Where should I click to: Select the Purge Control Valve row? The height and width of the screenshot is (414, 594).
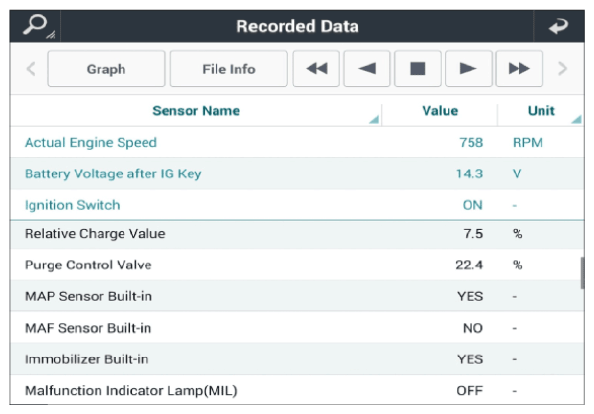tap(297, 264)
